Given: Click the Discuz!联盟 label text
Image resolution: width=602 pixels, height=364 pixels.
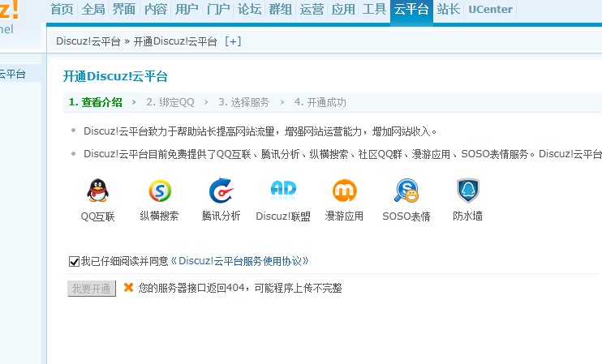Looking at the screenshot, I should [x=283, y=216].
